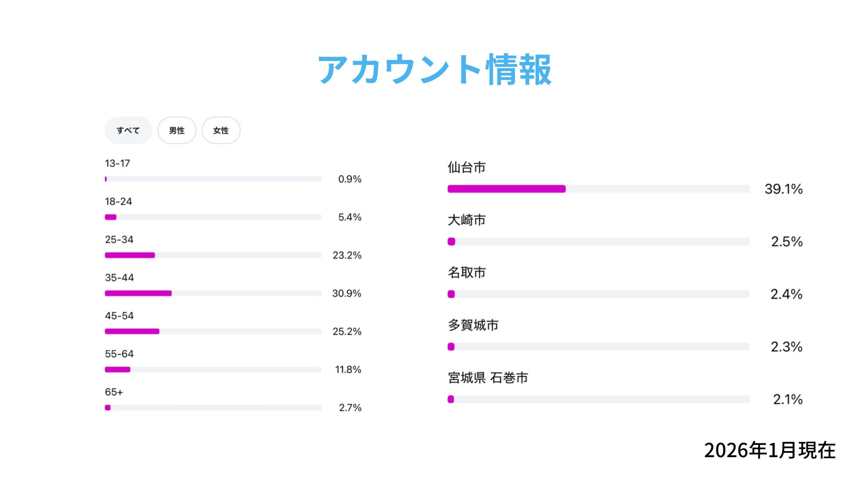This screenshot has width=868, height=488.
Task: Click the 宮城県 石巻市 label
Action: 488,377
